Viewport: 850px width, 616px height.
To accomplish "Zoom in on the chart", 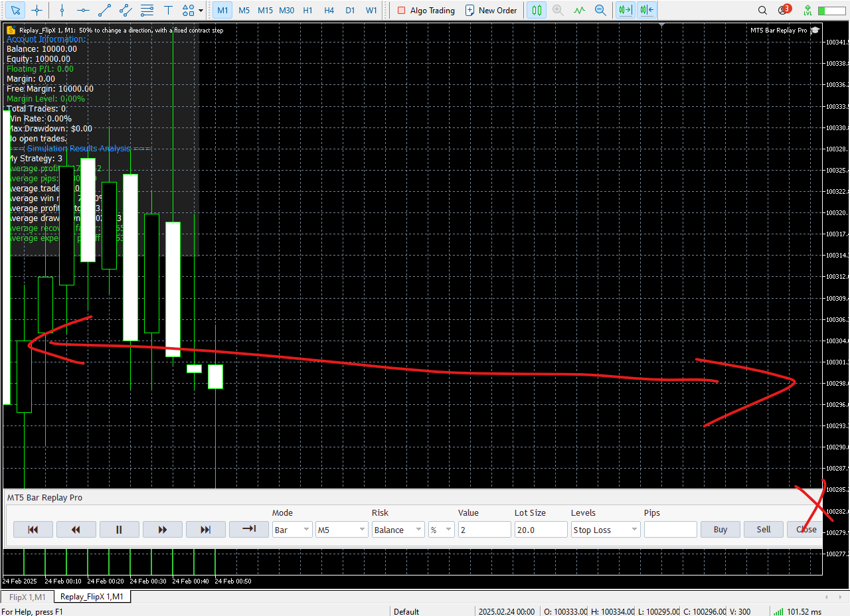I will (558, 10).
